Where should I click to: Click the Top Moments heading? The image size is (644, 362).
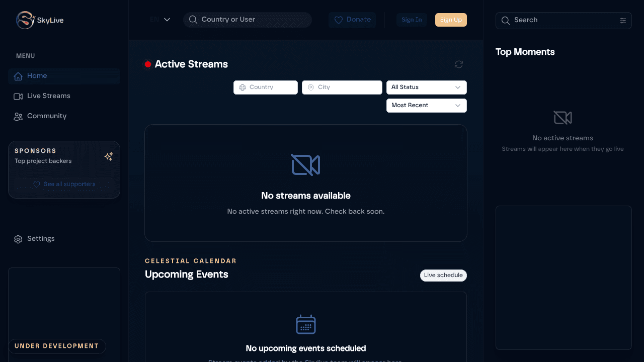(525, 52)
